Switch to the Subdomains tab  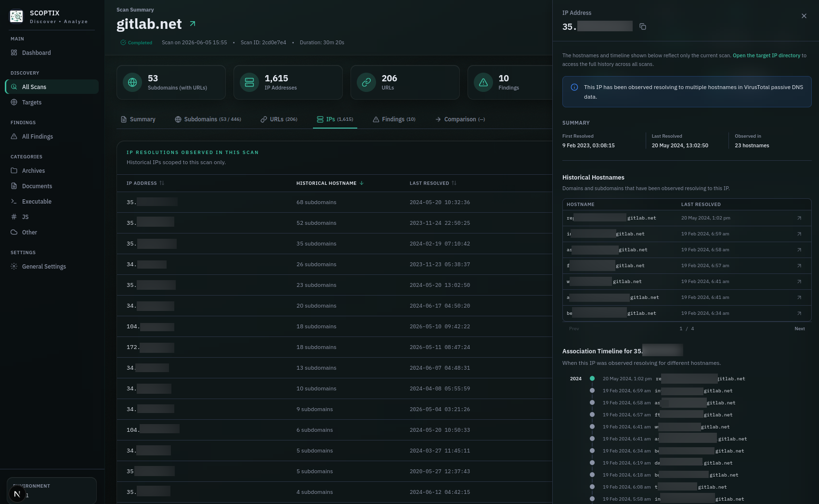coord(208,119)
